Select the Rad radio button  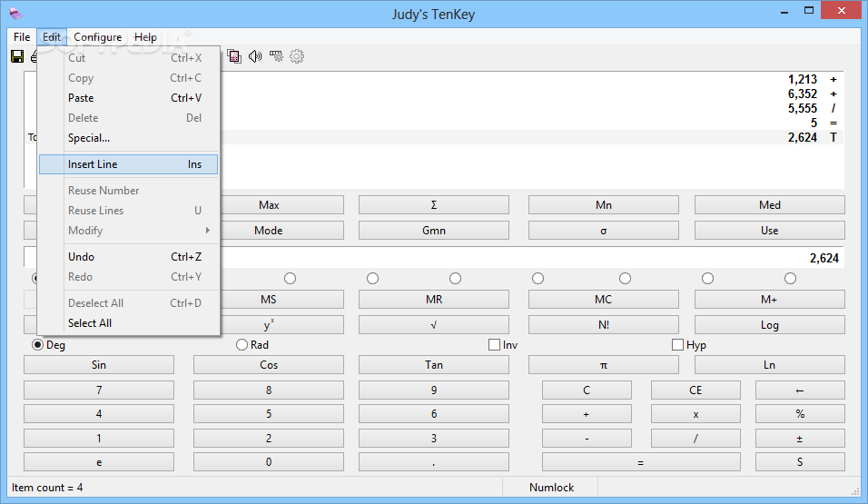[x=242, y=345]
